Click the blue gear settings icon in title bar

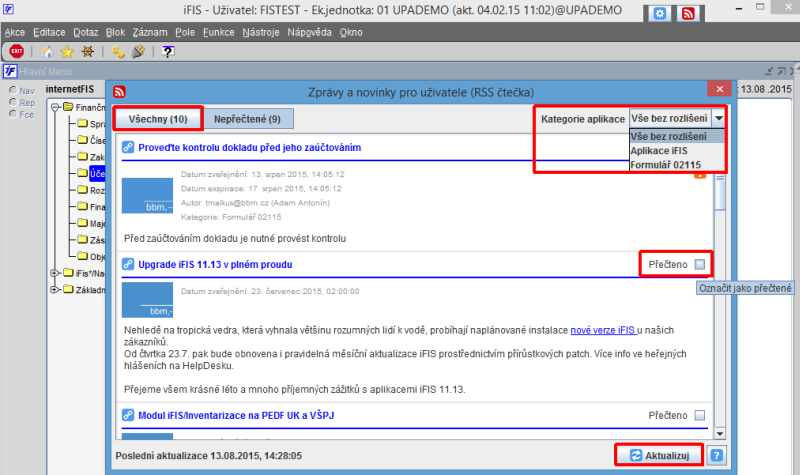click(x=660, y=14)
